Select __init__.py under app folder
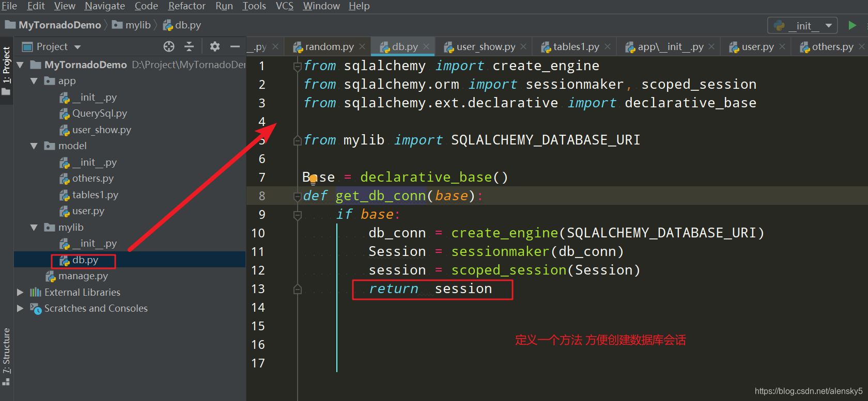 click(88, 98)
